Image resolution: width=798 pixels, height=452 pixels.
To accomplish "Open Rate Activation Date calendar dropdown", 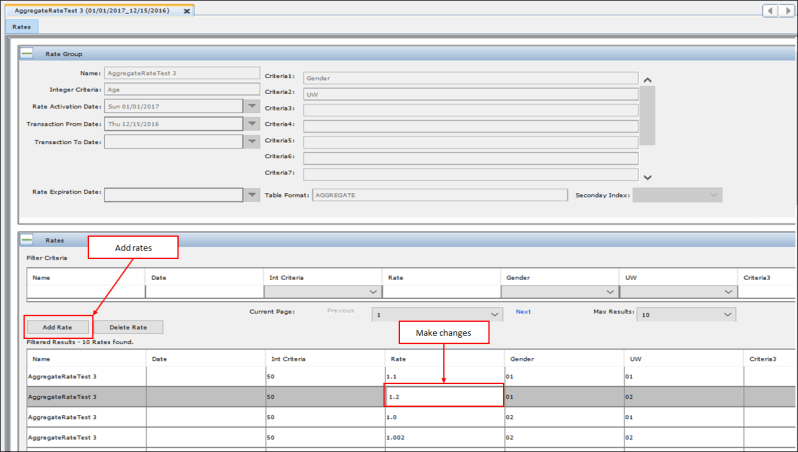I will pyautogui.click(x=252, y=106).
